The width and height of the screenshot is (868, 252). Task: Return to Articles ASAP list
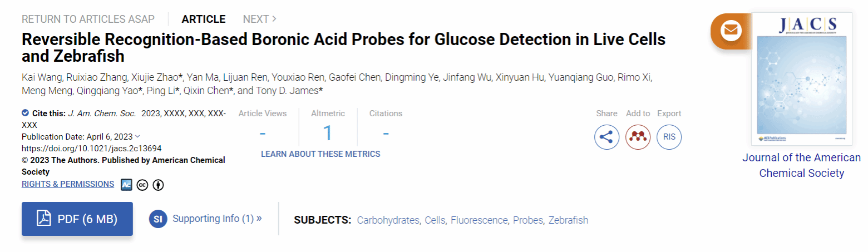[x=88, y=19]
